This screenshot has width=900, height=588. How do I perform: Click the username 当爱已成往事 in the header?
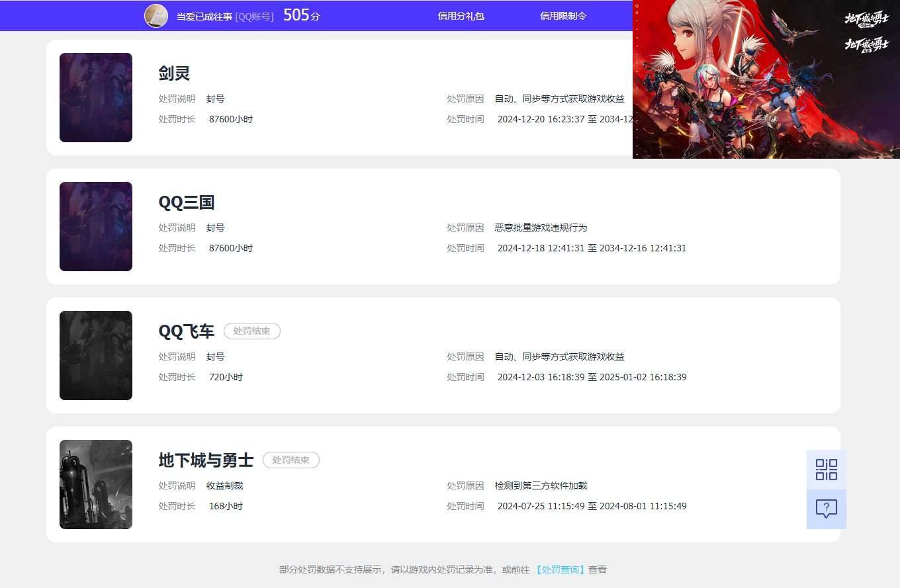(204, 17)
